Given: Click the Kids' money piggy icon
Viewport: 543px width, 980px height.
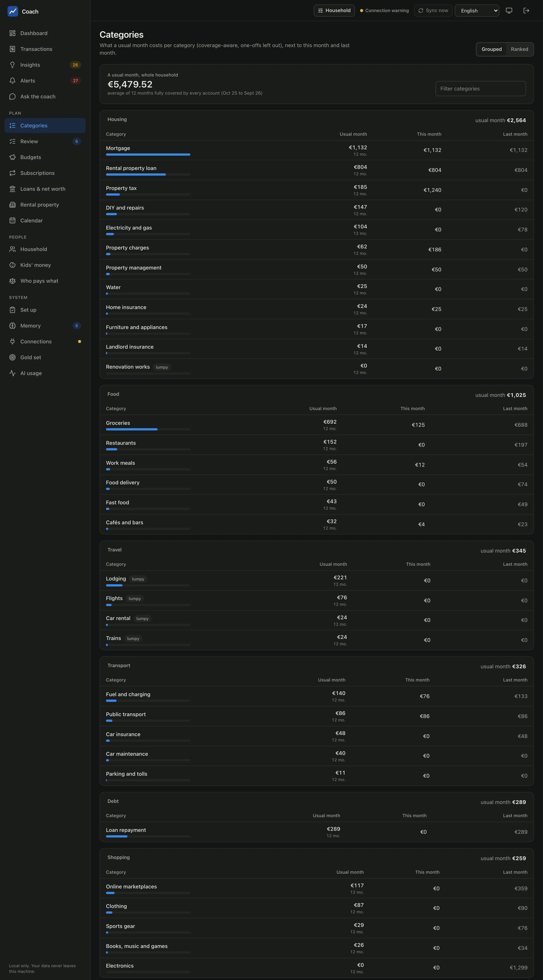Looking at the screenshot, I should 13,265.
